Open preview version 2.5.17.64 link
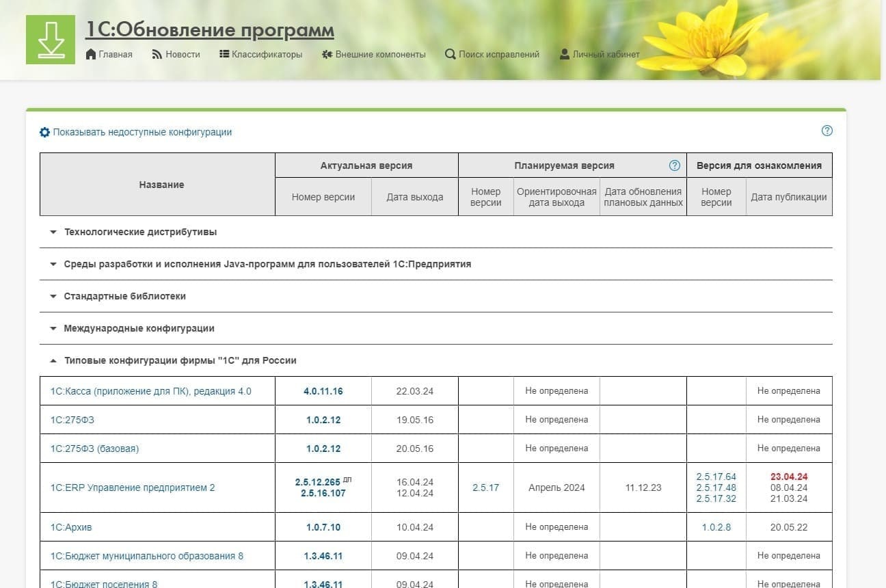Image resolution: width=886 pixels, height=588 pixels. click(x=716, y=477)
